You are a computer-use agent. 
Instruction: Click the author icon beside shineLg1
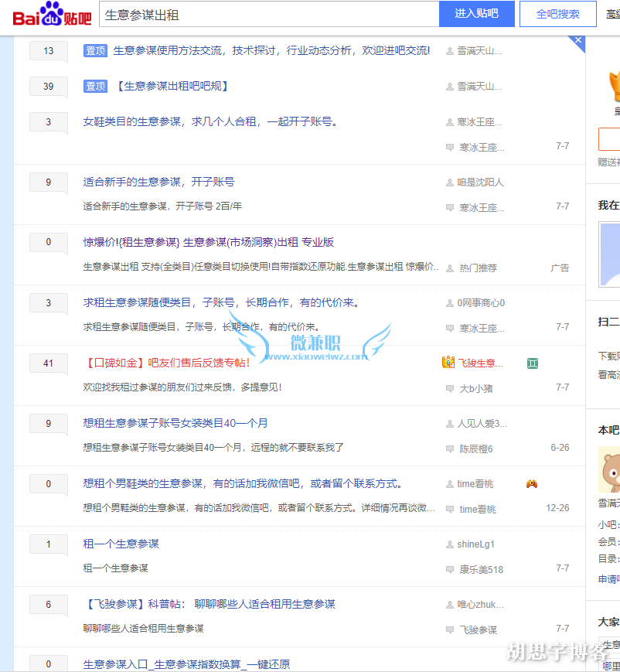[450, 544]
